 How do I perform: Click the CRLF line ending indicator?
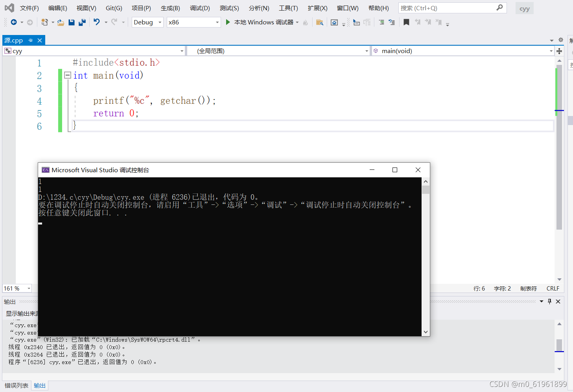tap(553, 288)
